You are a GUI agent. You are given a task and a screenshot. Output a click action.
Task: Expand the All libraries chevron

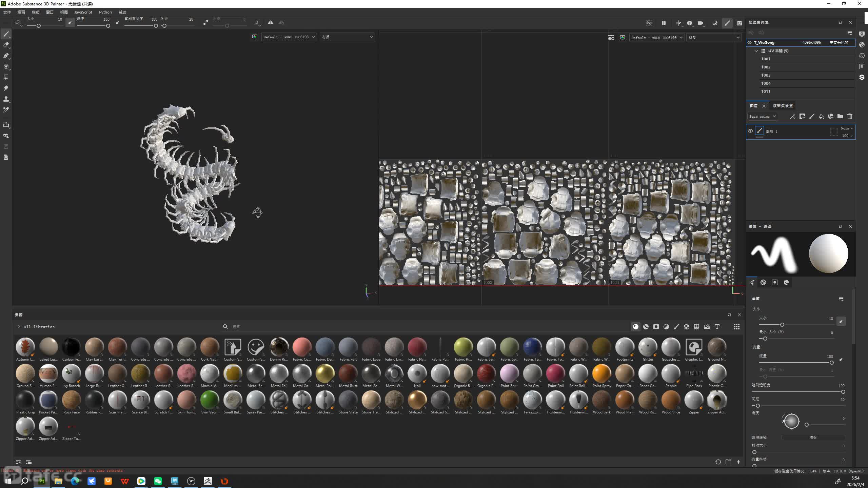[19, 327]
